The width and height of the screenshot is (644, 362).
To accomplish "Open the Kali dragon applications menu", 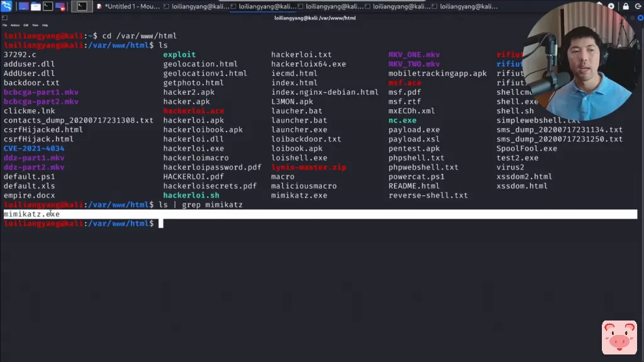I will [x=6, y=6].
